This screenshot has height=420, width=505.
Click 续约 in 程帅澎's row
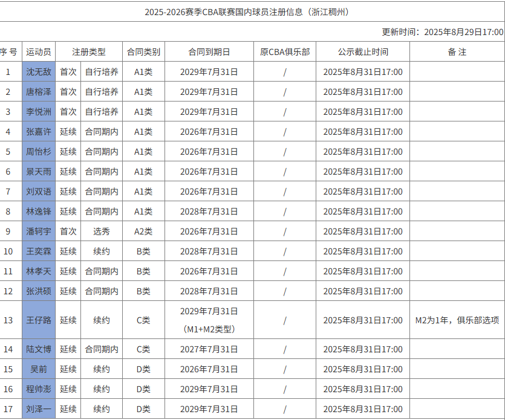click(x=102, y=389)
